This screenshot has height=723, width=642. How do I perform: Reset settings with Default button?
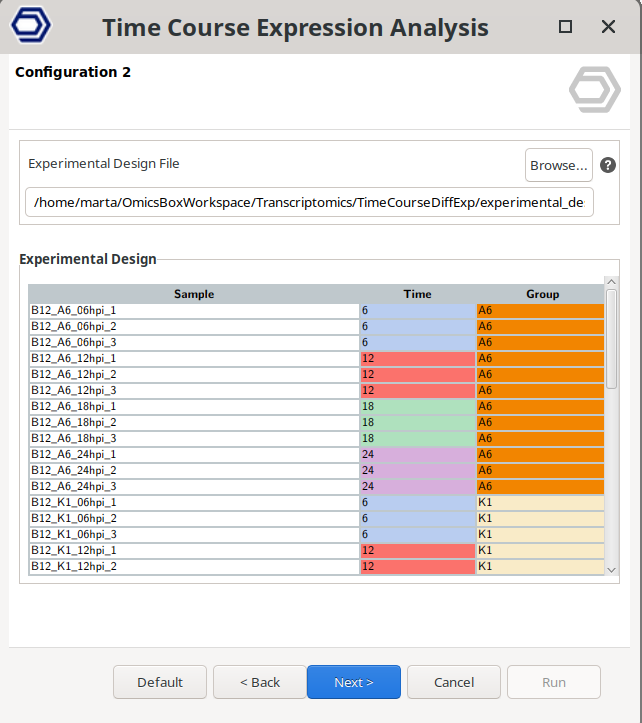(x=160, y=682)
